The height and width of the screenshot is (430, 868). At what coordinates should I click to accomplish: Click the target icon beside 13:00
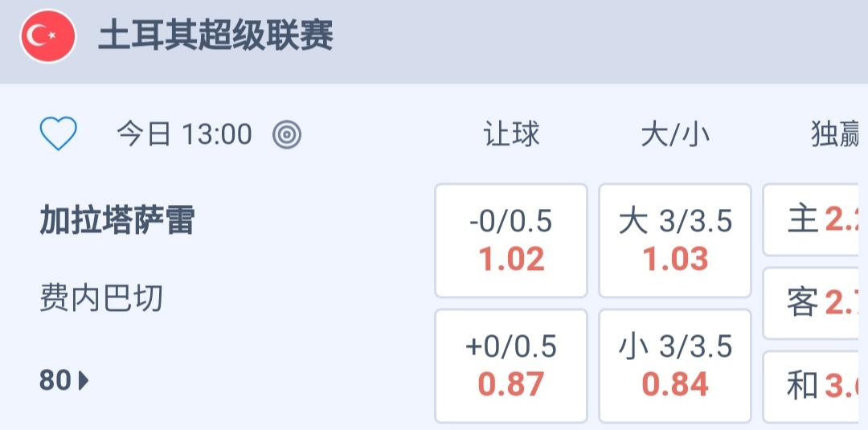click(x=287, y=135)
